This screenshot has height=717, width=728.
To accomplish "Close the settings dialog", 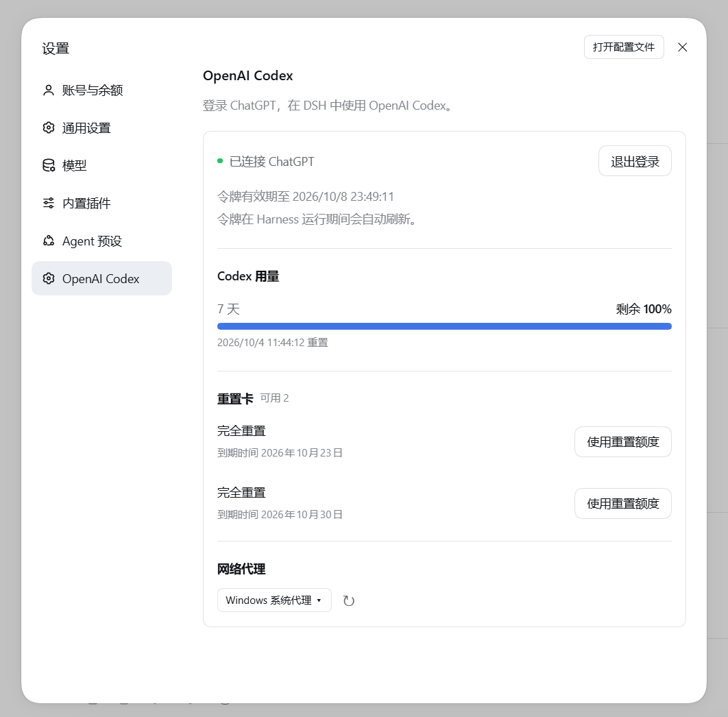I will pyautogui.click(x=682, y=47).
